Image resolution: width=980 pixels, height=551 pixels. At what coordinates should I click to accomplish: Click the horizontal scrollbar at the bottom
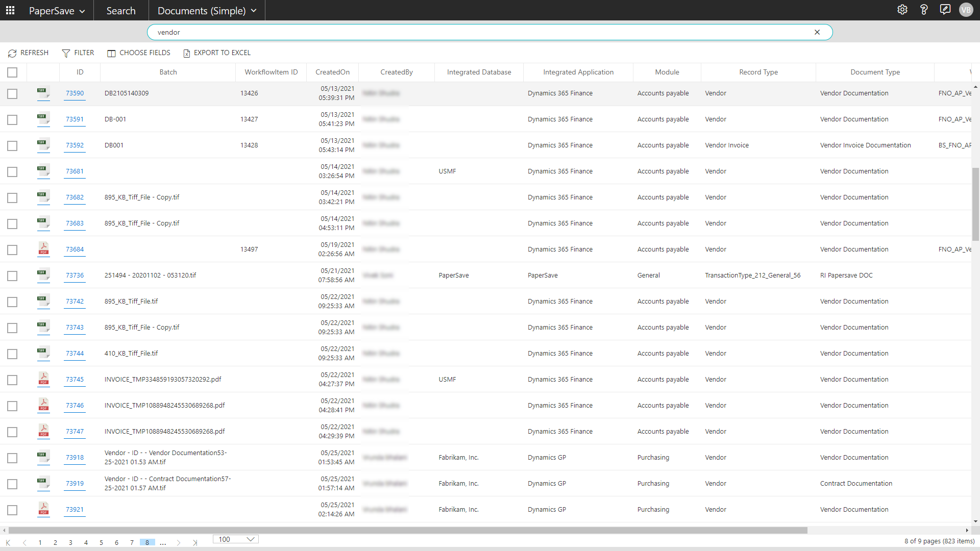(408, 531)
